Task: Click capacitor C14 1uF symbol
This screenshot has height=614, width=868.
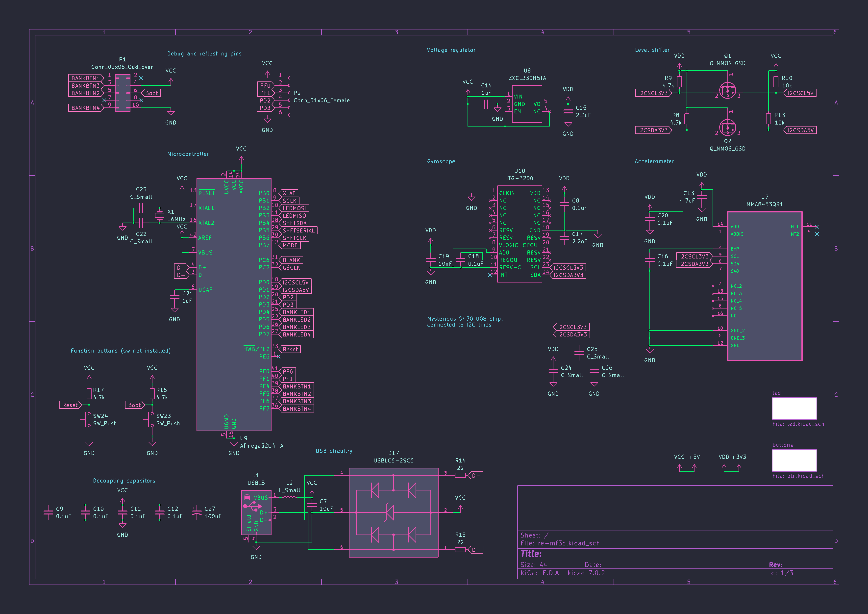Action: coord(486,104)
